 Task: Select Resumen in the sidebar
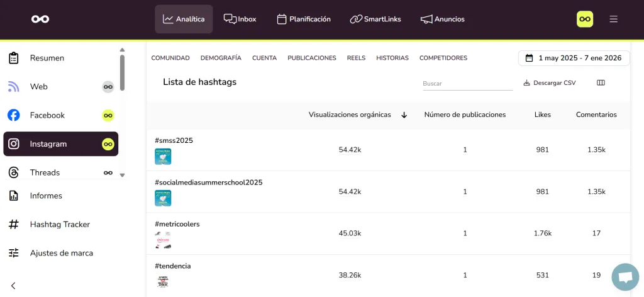(61, 58)
